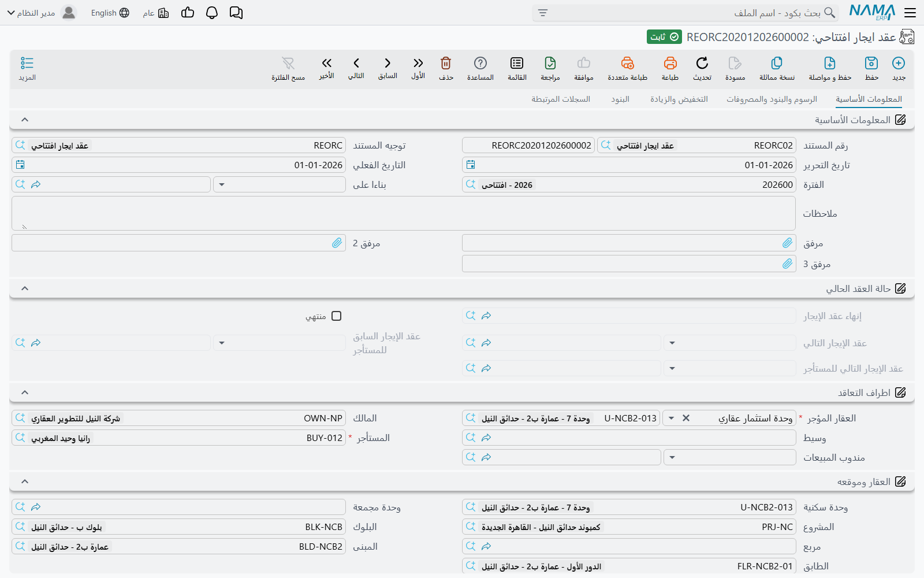Switch to الرسوم والبنود والمصروفات tab
This screenshot has width=924, height=578.
772,99
